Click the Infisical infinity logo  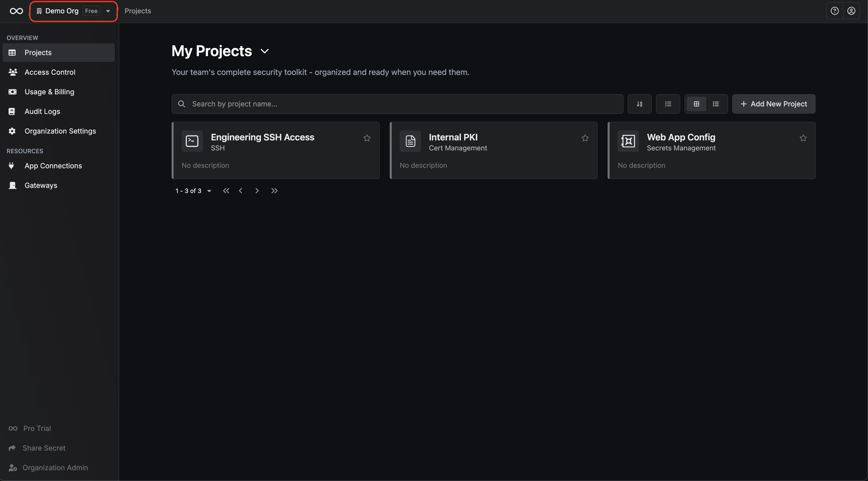click(x=16, y=11)
